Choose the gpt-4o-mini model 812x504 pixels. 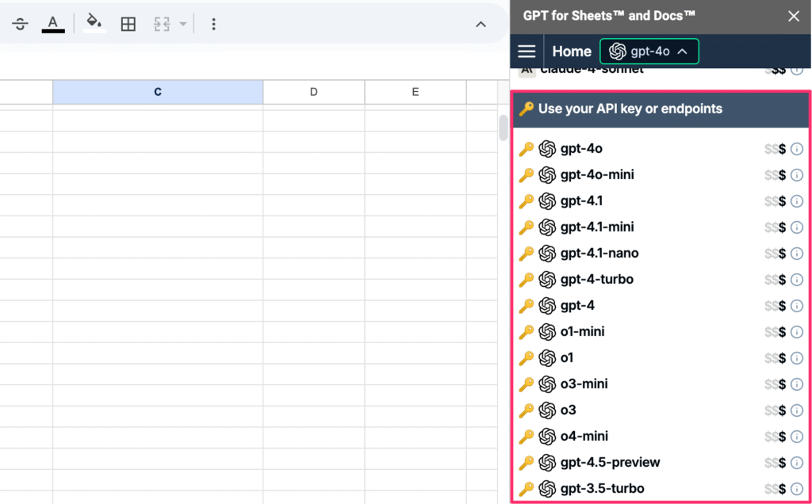pyautogui.click(x=661, y=175)
